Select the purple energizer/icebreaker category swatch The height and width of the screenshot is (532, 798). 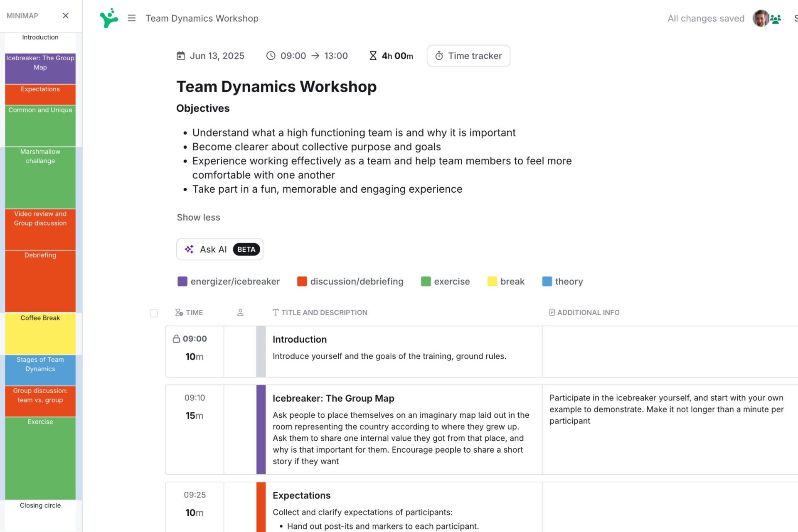tap(182, 282)
